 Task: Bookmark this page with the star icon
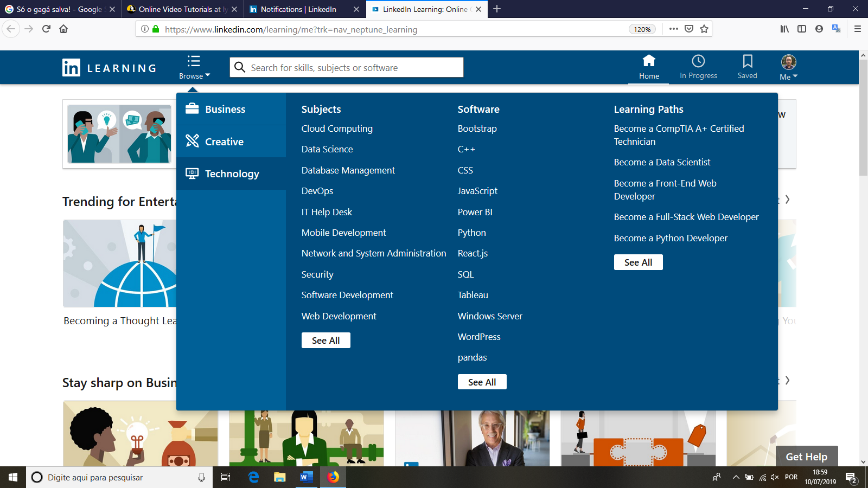coord(704,29)
